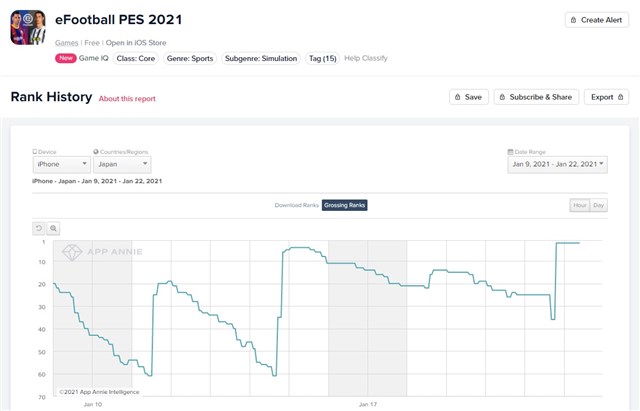Image resolution: width=640 pixels, height=411 pixels.
Task: Open the About this report link
Action: tap(127, 99)
